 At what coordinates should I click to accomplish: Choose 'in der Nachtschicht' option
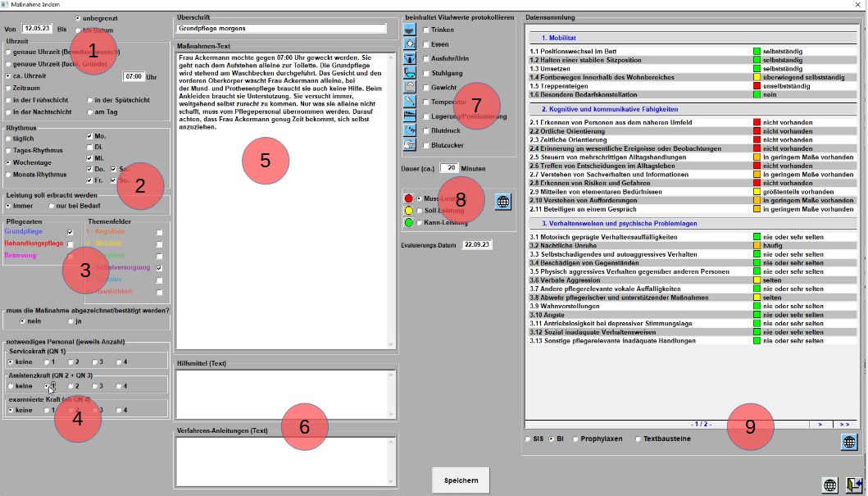coord(8,111)
